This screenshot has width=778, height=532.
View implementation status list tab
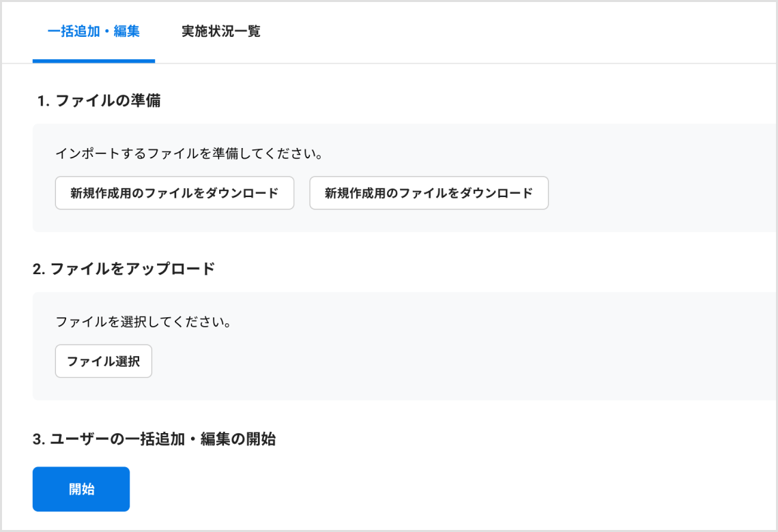221,31
